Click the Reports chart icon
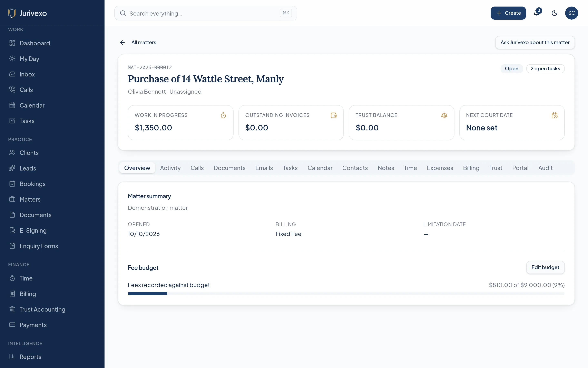This screenshot has height=368, width=588. 12,357
